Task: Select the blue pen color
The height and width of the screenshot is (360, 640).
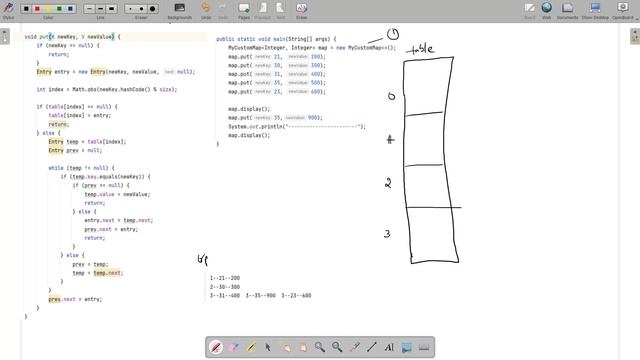Action: (70, 9)
